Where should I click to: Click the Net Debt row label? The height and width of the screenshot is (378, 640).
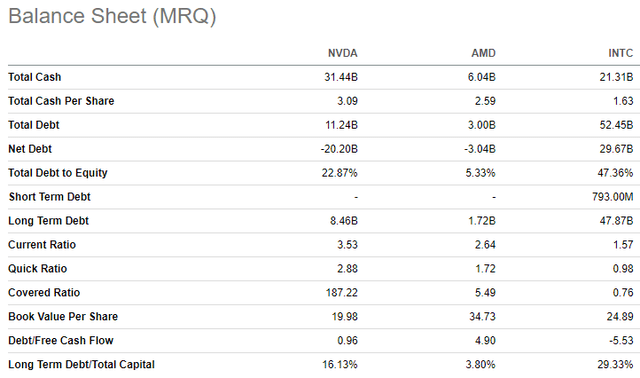[30, 149]
